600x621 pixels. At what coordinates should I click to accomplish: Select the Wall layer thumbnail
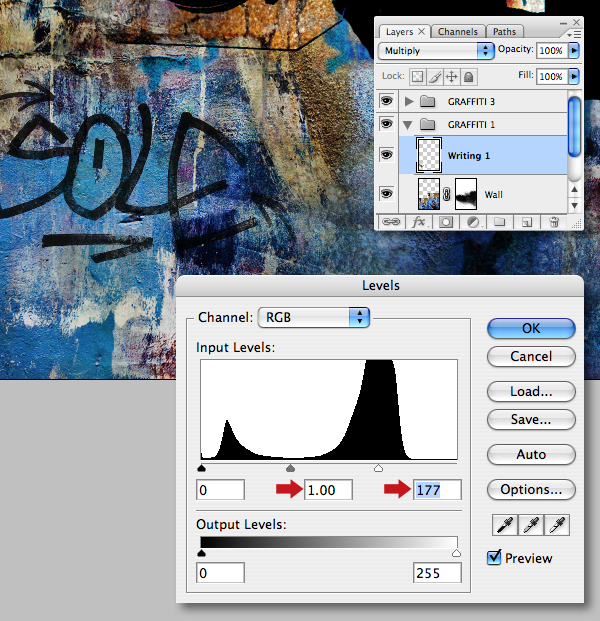429,194
